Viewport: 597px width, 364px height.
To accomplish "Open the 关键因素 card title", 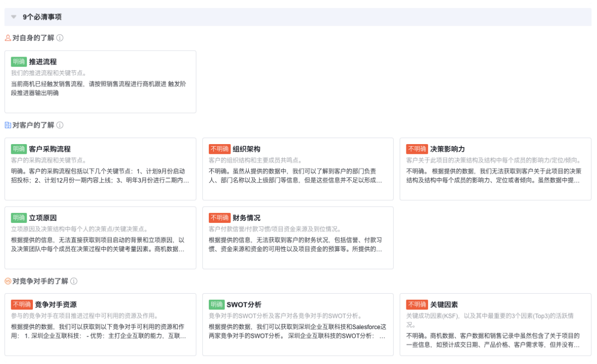I will click(444, 305).
